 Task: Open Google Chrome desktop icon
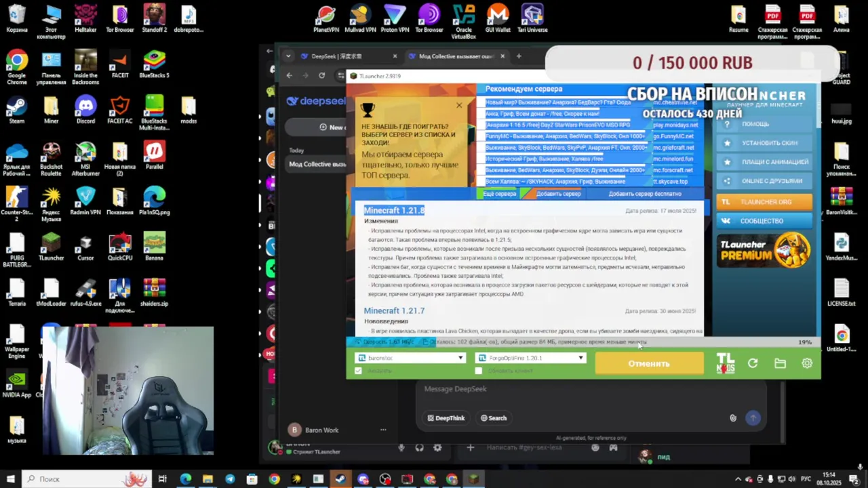tap(17, 68)
